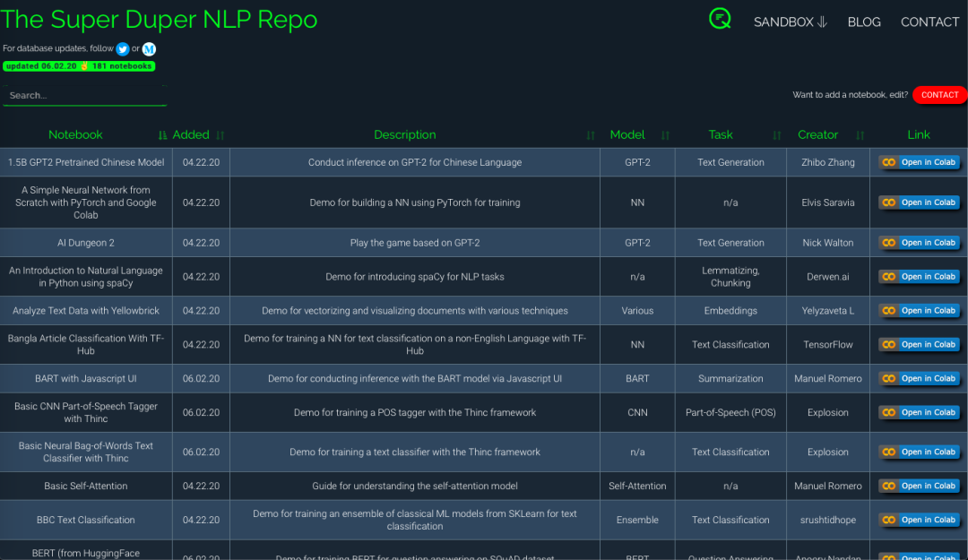Click 'CNN' model cell
This screenshot has width=968, height=560.
tap(637, 412)
